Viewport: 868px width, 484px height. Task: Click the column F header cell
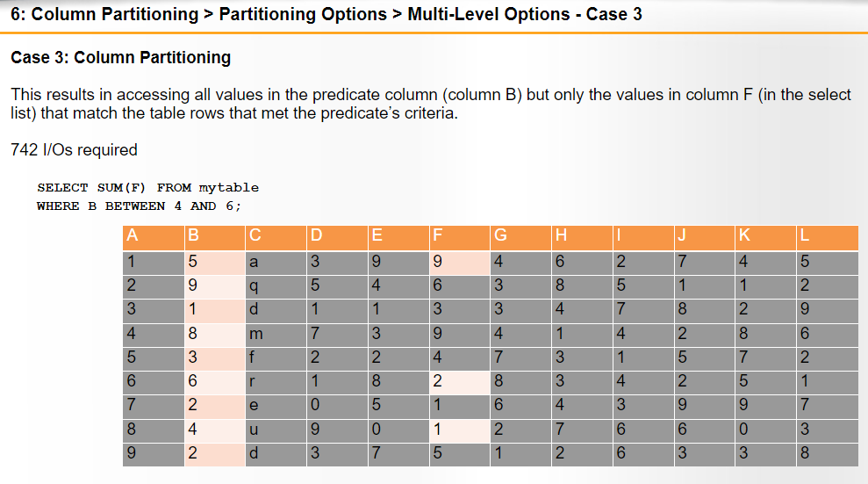[459, 237]
